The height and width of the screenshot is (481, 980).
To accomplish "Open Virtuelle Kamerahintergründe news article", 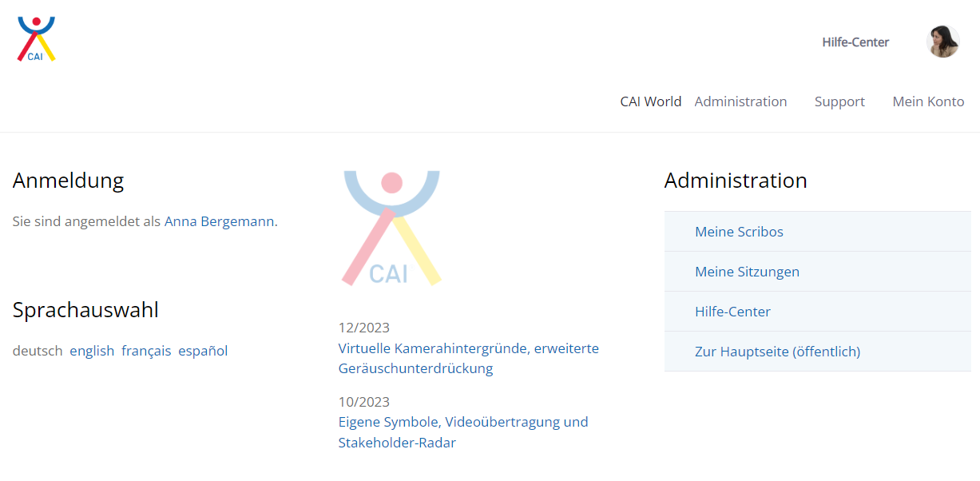I will pos(469,359).
